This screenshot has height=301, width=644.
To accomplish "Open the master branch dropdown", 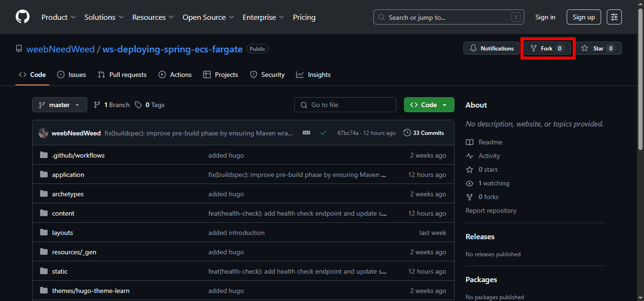I will point(59,105).
